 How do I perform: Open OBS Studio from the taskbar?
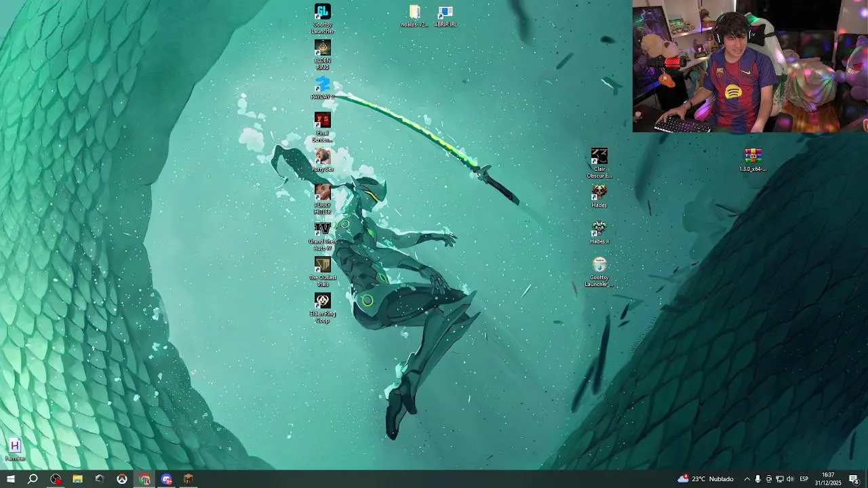point(55,479)
